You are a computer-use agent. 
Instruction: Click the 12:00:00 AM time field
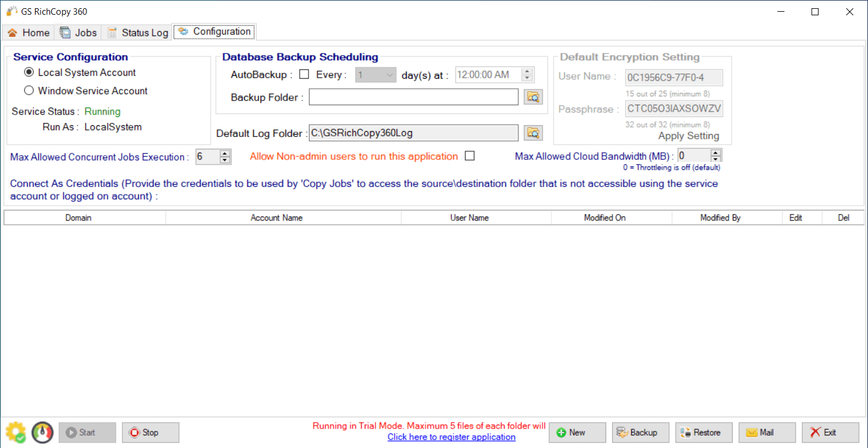488,75
